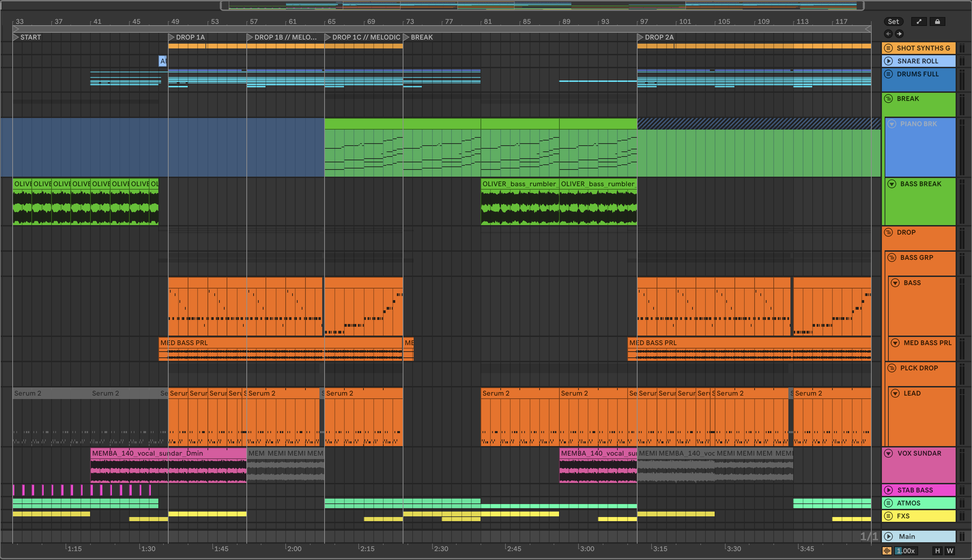This screenshot has width=972, height=560.
Task: Click the SNARE ROLL track name
Action: pos(918,61)
